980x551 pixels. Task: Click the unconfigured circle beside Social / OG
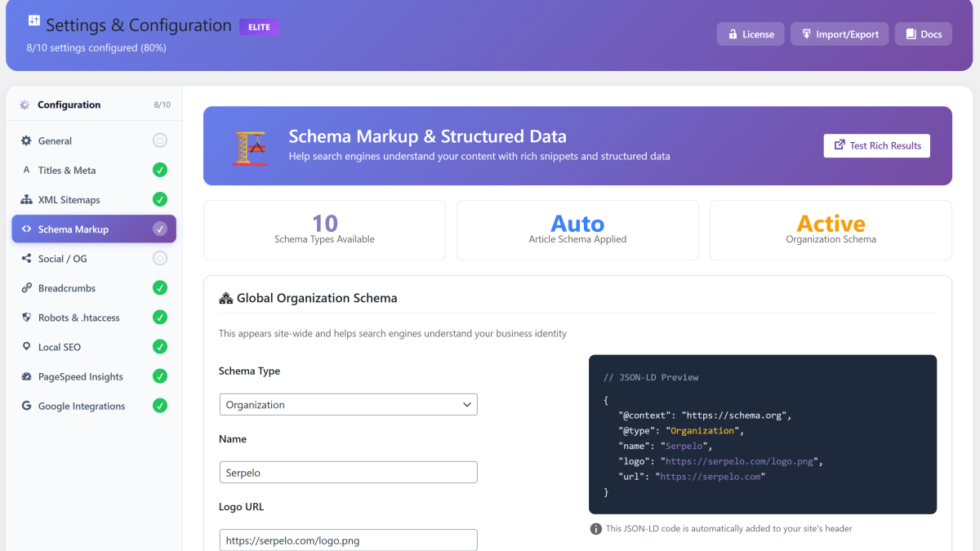tap(160, 258)
